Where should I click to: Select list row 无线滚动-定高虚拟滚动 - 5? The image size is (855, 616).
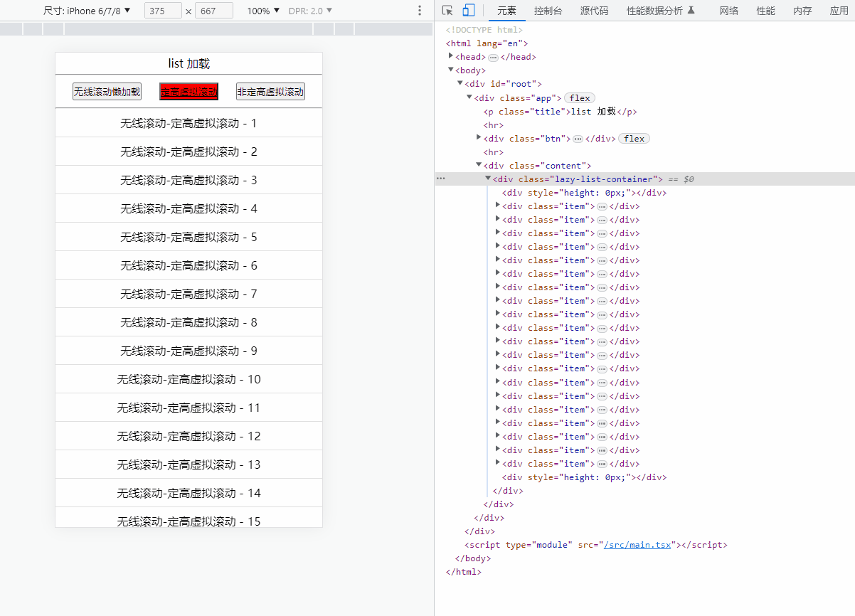tap(188, 237)
